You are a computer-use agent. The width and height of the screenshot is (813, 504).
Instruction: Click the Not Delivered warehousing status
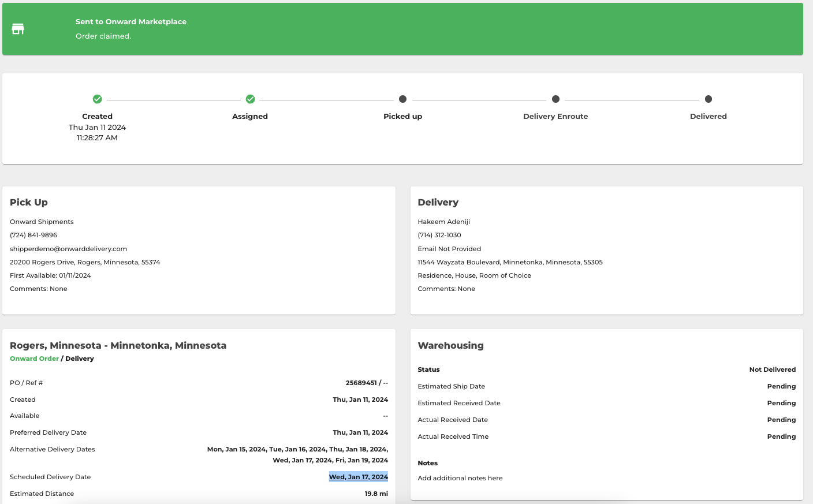772,369
